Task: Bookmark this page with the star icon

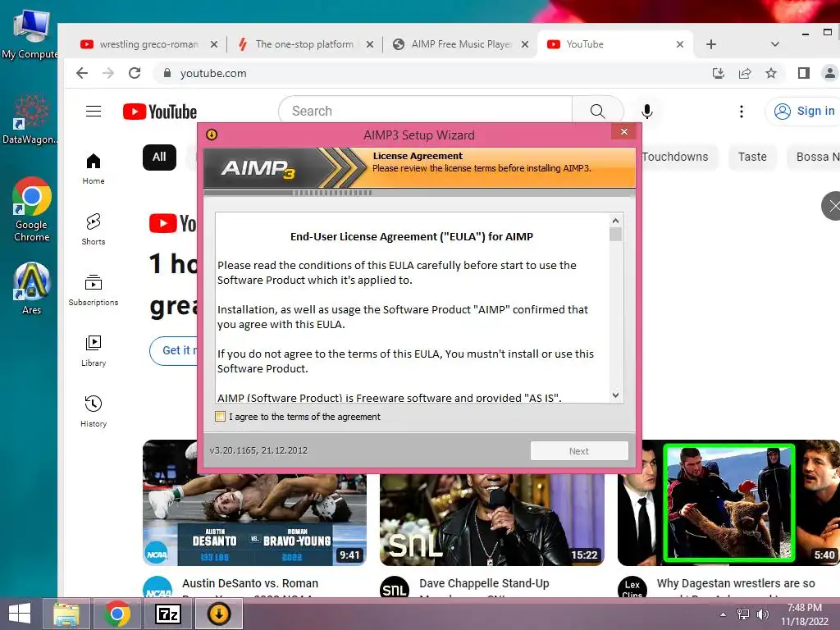Action: coord(771,73)
